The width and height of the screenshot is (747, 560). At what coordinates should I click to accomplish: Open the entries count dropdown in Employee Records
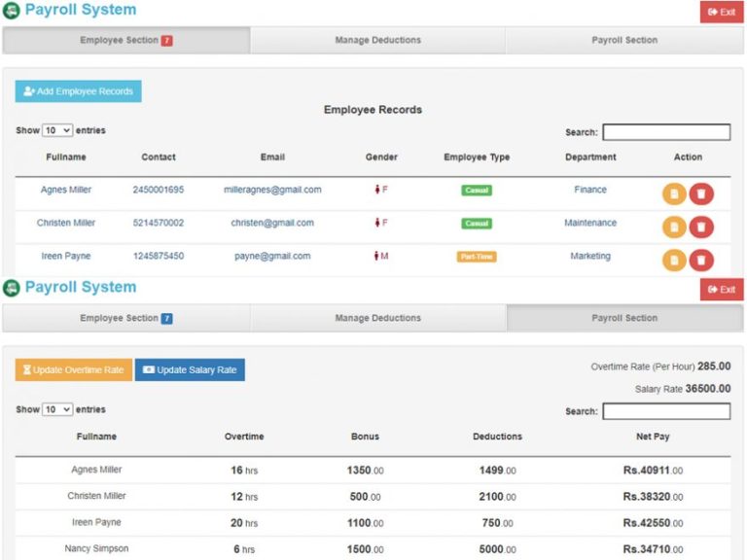(57, 130)
